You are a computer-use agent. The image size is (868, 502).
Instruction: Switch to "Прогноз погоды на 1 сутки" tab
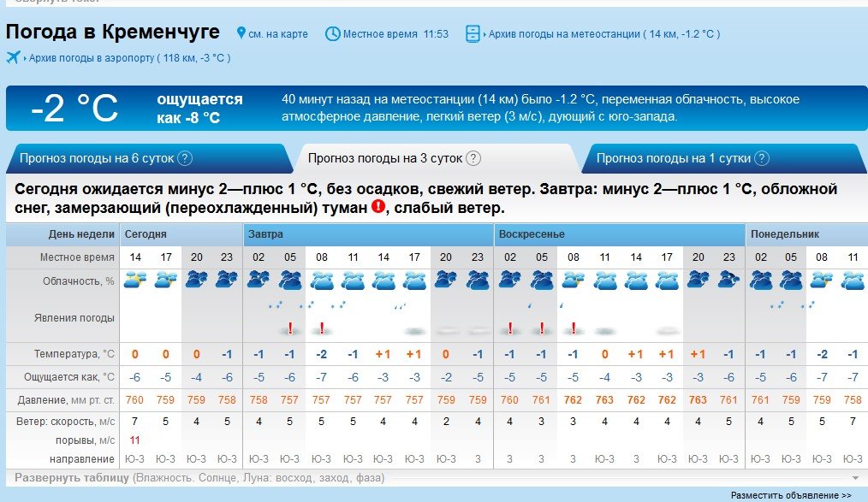pyautogui.click(x=673, y=158)
